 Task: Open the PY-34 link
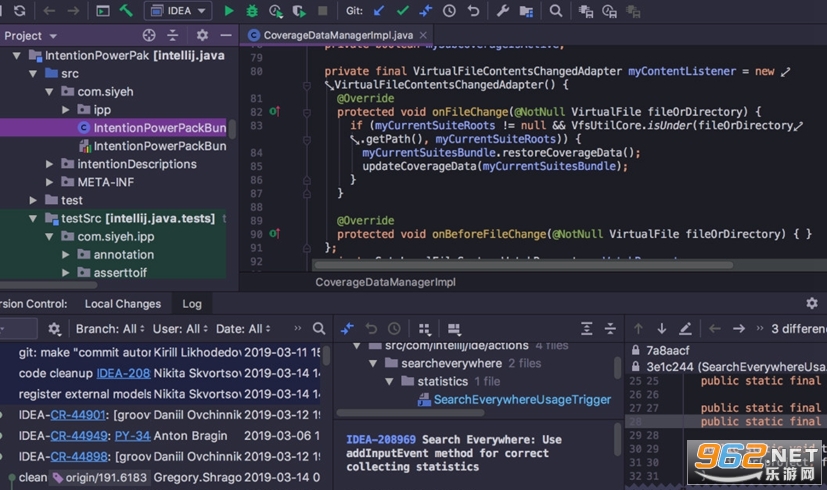click(x=132, y=436)
